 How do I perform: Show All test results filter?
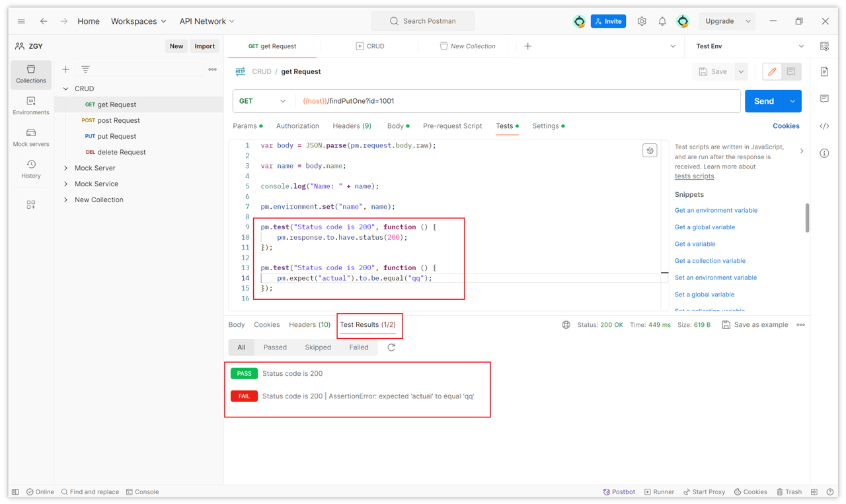pos(241,347)
